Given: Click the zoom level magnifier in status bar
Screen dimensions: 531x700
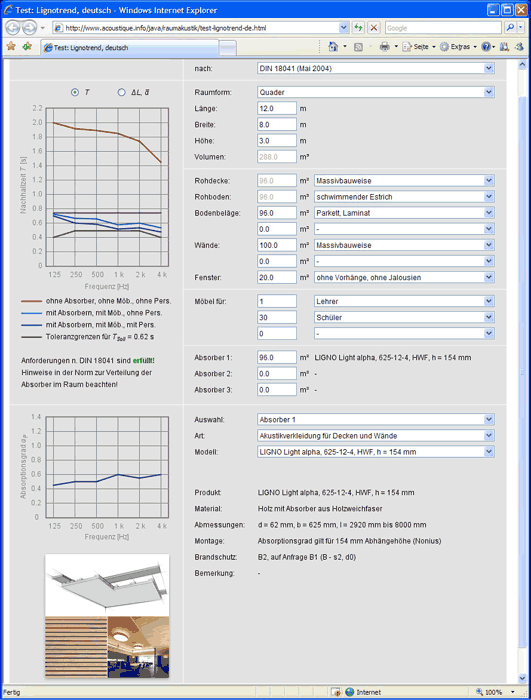Looking at the screenshot, I should pyautogui.click(x=479, y=692).
